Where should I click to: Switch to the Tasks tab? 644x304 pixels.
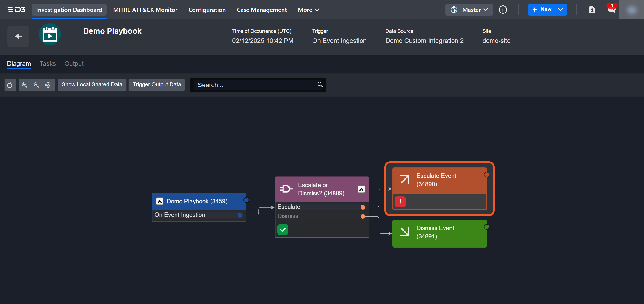[x=48, y=63]
